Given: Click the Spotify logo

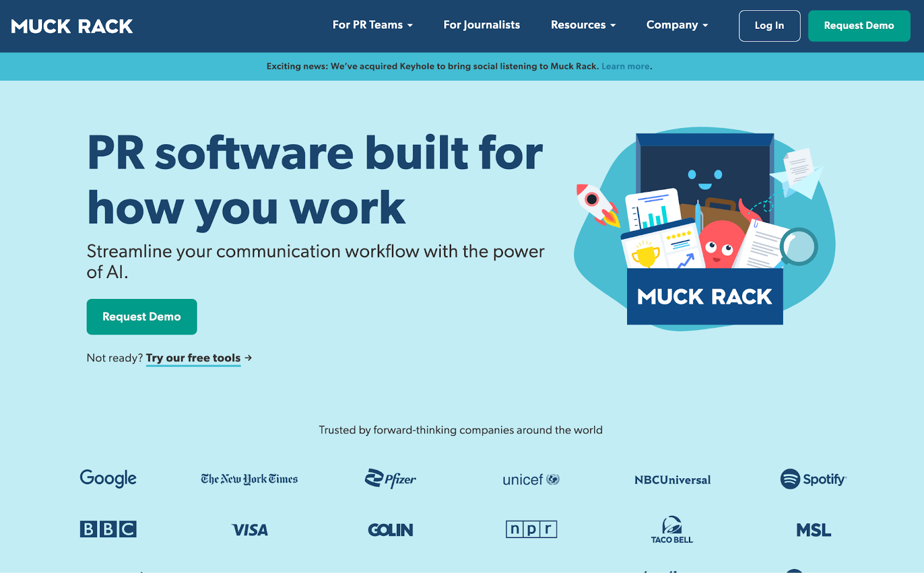Looking at the screenshot, I should click(813, 479).
